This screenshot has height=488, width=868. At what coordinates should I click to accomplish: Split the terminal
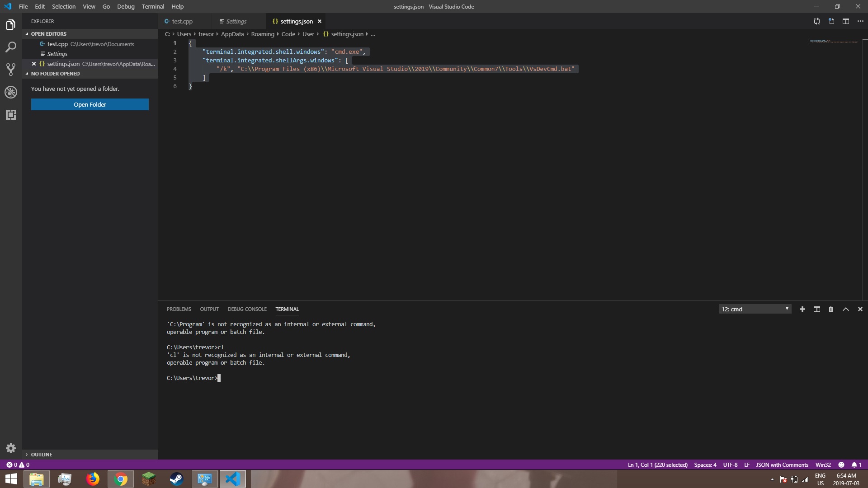[816, 309]
